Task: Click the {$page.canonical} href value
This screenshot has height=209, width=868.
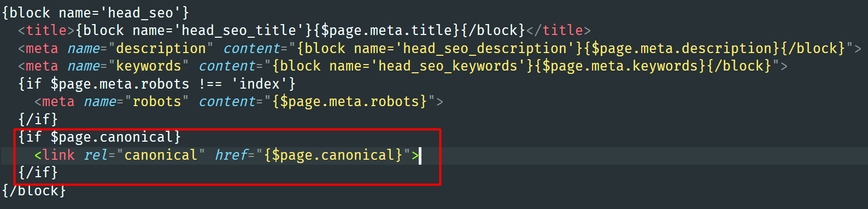Action: tap(333, 155)
